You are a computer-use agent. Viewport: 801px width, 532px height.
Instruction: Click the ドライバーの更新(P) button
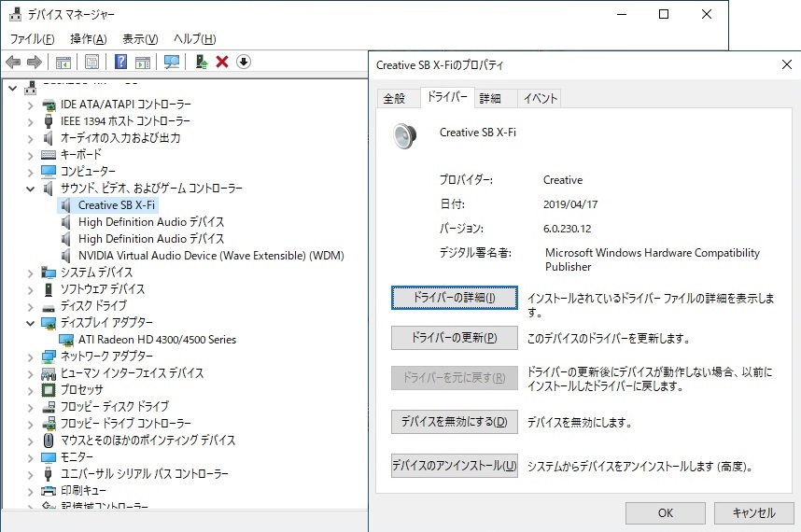(454, 338)
